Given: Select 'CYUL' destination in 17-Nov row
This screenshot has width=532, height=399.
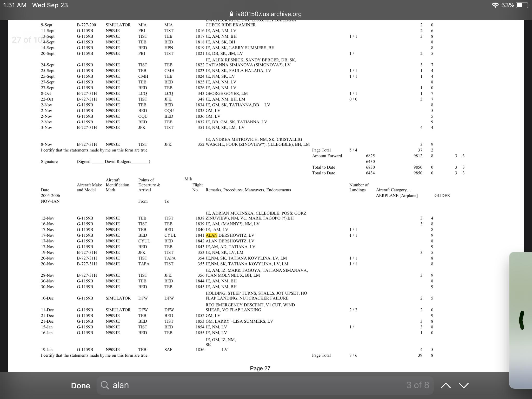Looking at the screenshot, I should [x=170, y=235].
